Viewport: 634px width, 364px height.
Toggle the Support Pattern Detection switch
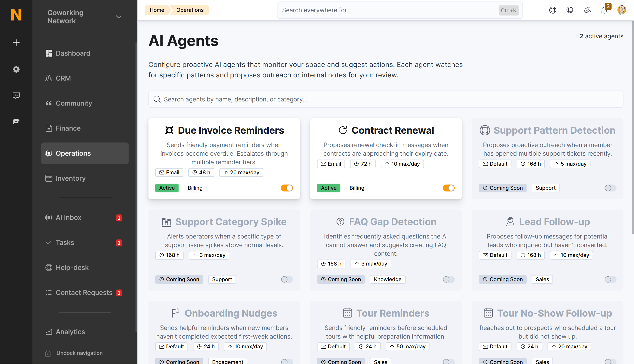tap(610, 188)
